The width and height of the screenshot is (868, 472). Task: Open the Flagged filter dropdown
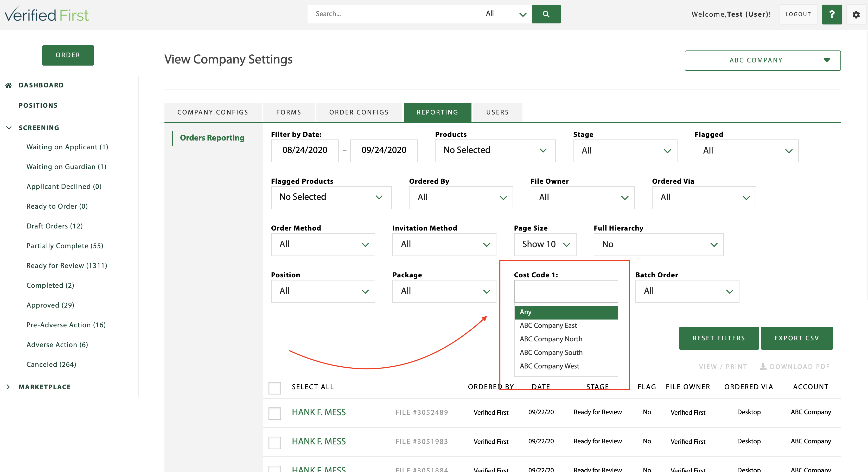pos(746,151)
